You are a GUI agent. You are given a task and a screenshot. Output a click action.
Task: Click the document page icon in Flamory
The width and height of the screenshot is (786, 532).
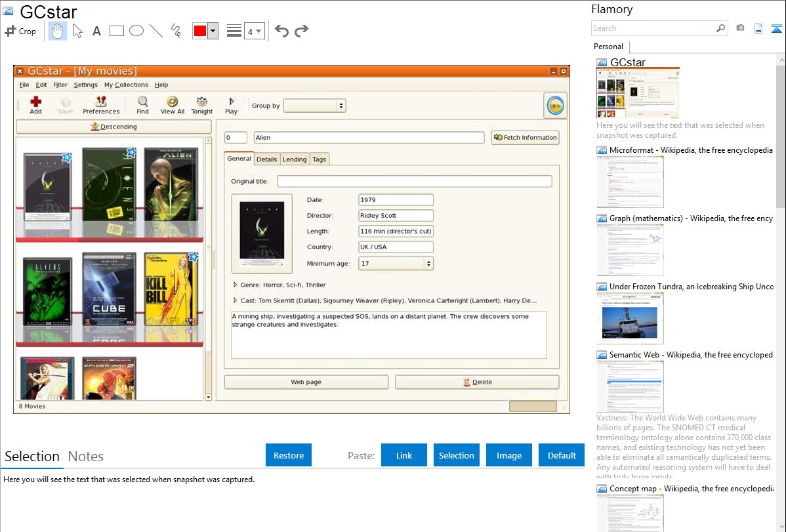tap(758, 28)
